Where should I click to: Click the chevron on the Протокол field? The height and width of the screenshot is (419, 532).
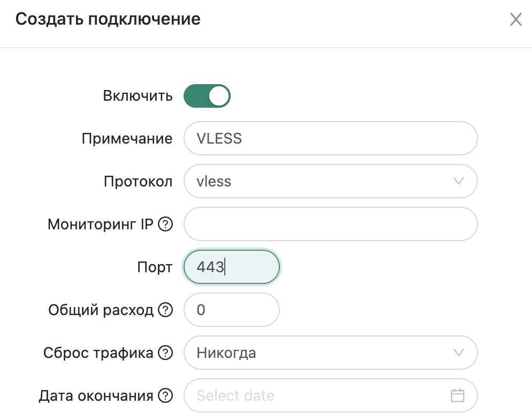click(458, 181)
